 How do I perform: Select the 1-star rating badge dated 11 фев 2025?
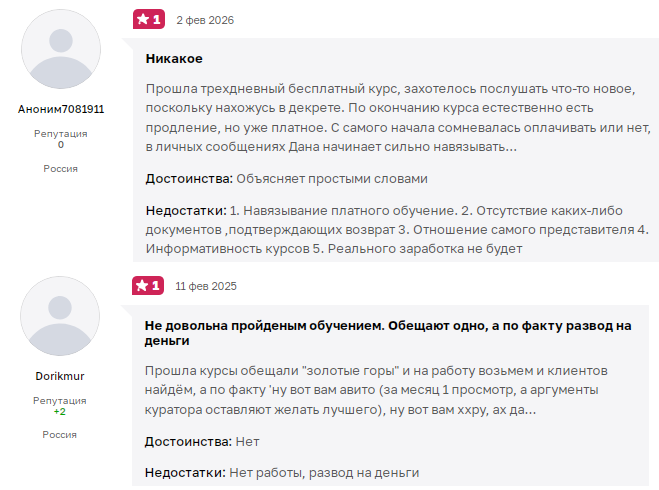148,286
